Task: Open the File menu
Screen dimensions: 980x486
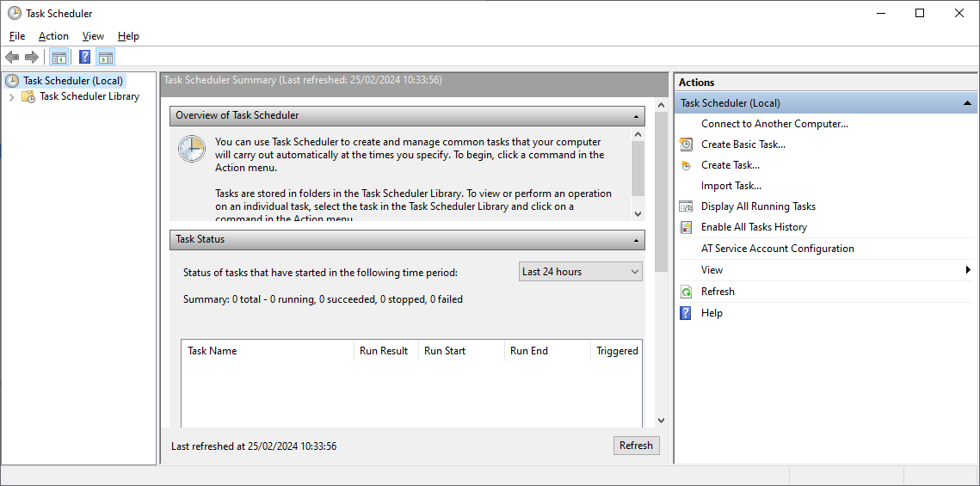Action: pyautogui.click(x=17, y=36)
